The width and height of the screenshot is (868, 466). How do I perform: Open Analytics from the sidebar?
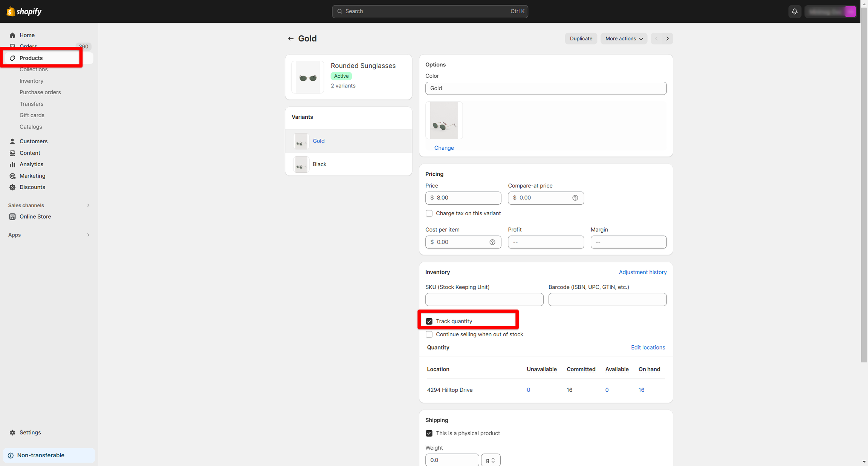pos(31,164)
